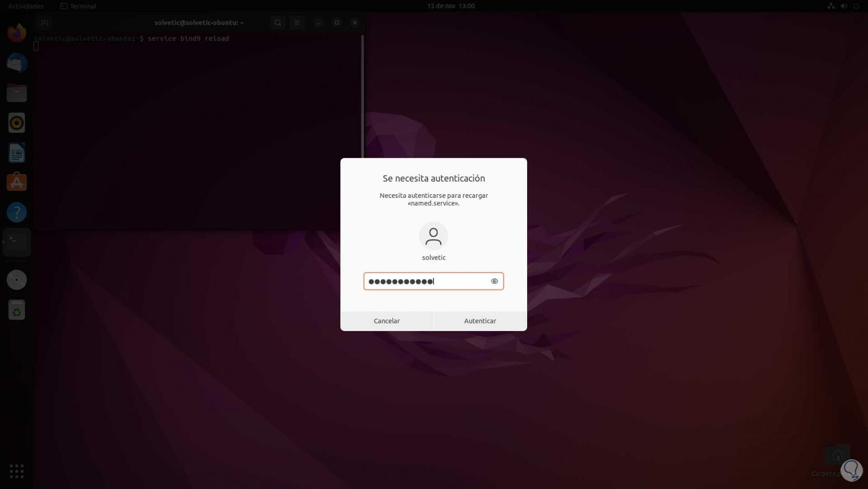This screenshot has height=489, width=868.
Task: Open the clock calendar at 15 de nov 13:00
Action: point(451,6)
